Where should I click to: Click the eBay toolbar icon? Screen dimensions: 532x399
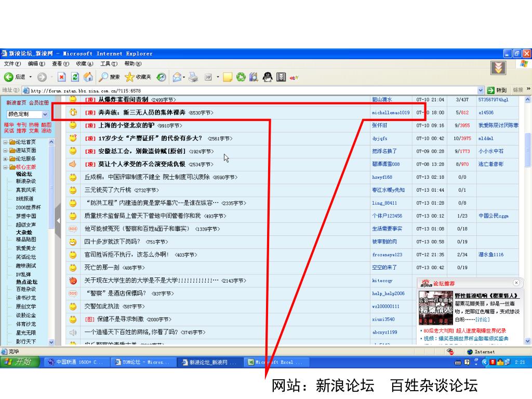[294, 78]
